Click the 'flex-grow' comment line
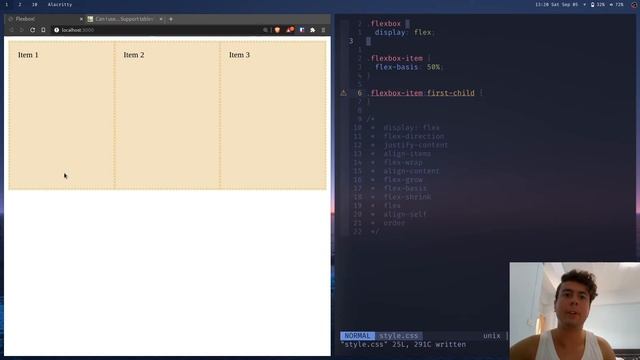 tap(403, 180)
